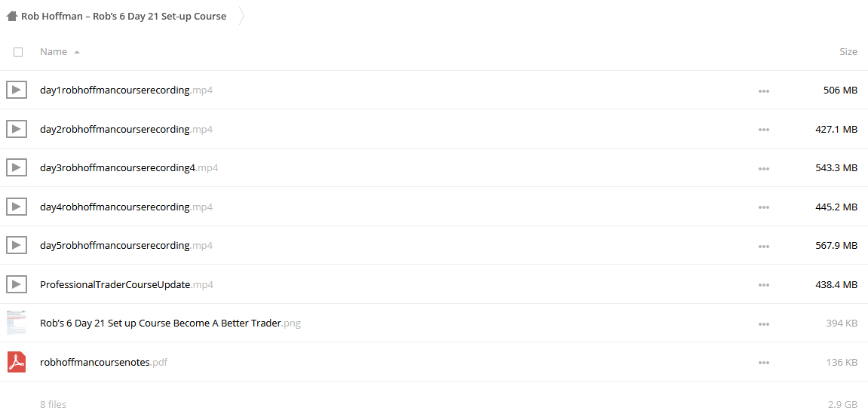Open day1robhoffmancourserecording.mp4 file

click(x=126, y=90)
